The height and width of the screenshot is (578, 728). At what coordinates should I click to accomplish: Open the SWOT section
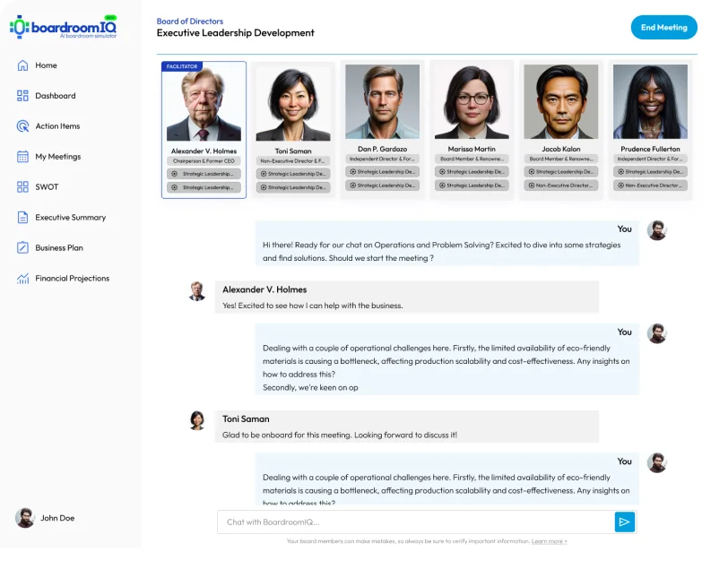point(47,187)
